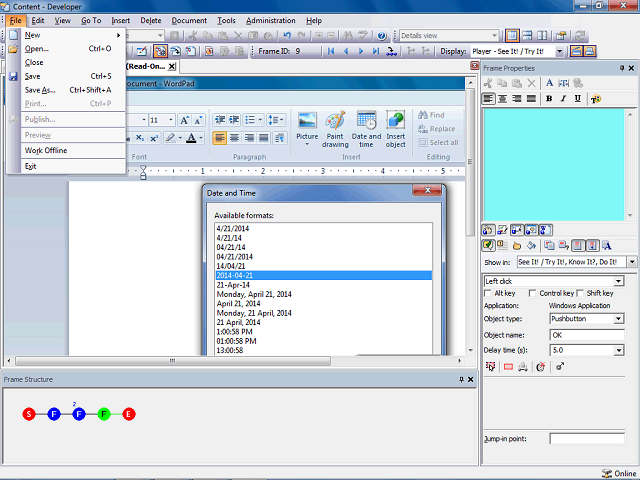Open the Object type dropdown
Screen dimensions: 640x480
click(x=619, y=319)
